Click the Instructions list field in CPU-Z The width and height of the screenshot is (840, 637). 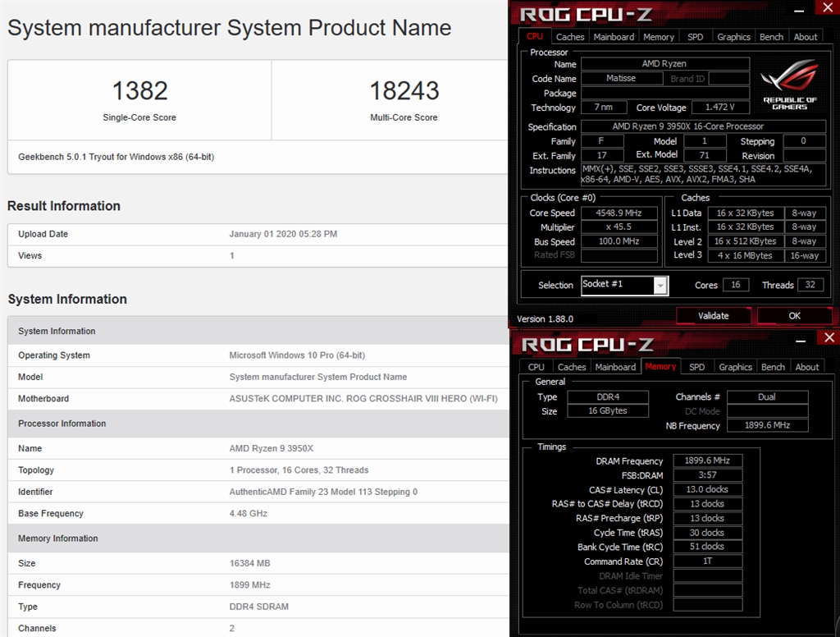tap(703, 175)
